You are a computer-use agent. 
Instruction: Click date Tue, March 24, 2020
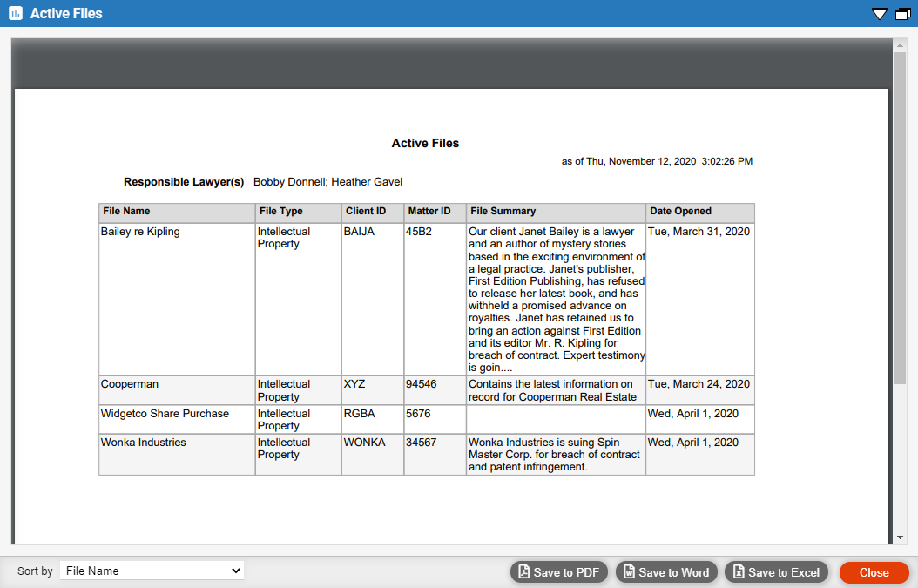coord(699,384)
